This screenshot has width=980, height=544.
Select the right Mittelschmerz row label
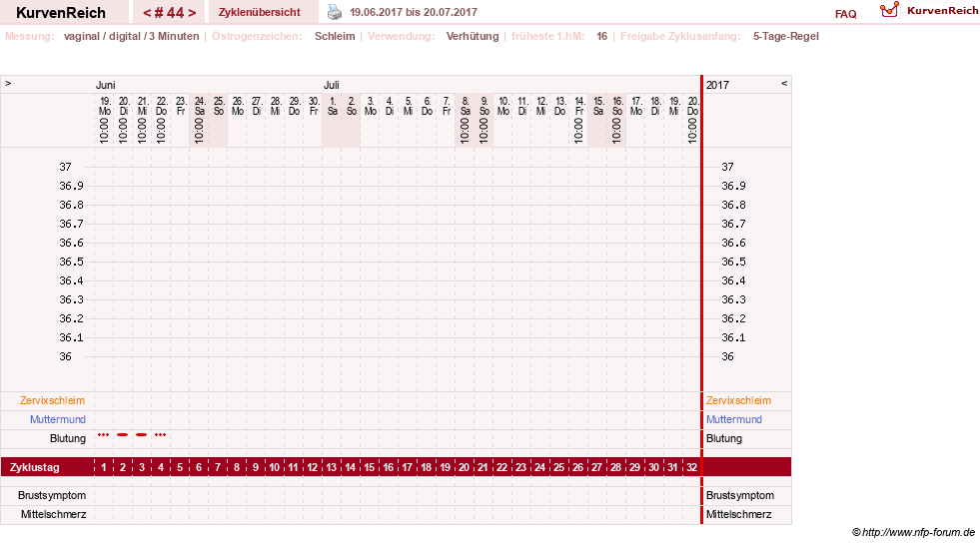coord(739,514)
